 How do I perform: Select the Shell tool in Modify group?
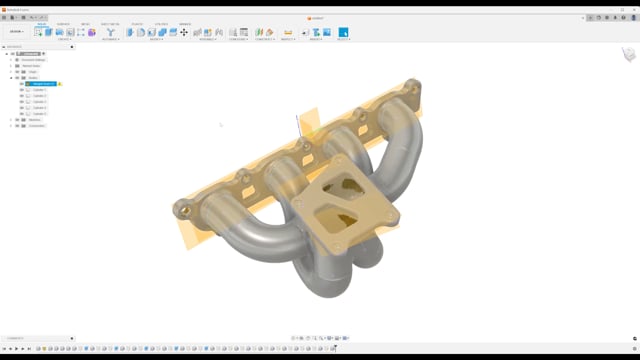151,32
